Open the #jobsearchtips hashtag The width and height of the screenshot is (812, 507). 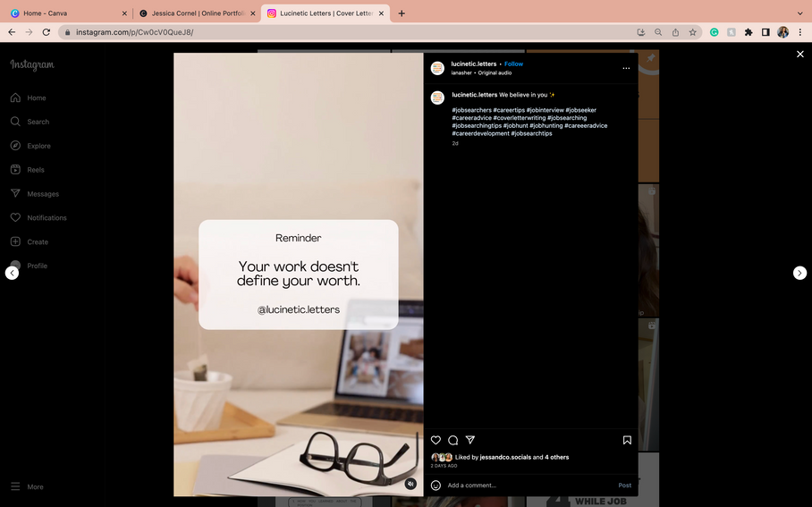532,133
